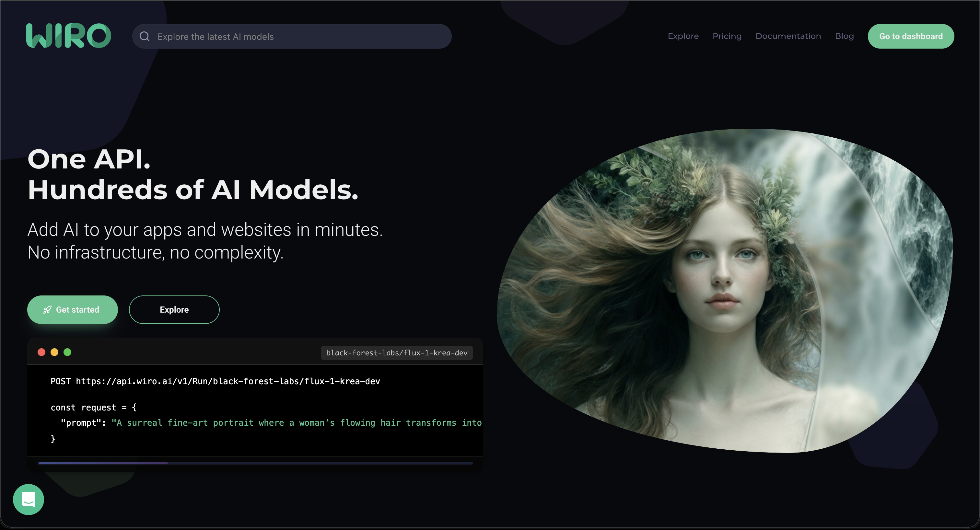This screenshot has width=980, height=530.
Task: Click the green prompt string in code
Action: (x=297, y=423)
